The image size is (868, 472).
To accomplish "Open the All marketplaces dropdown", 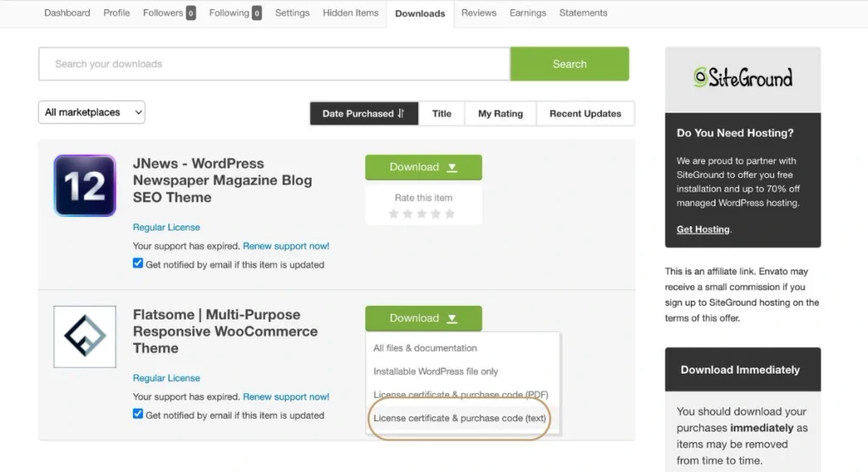I will tap(92, 112).
